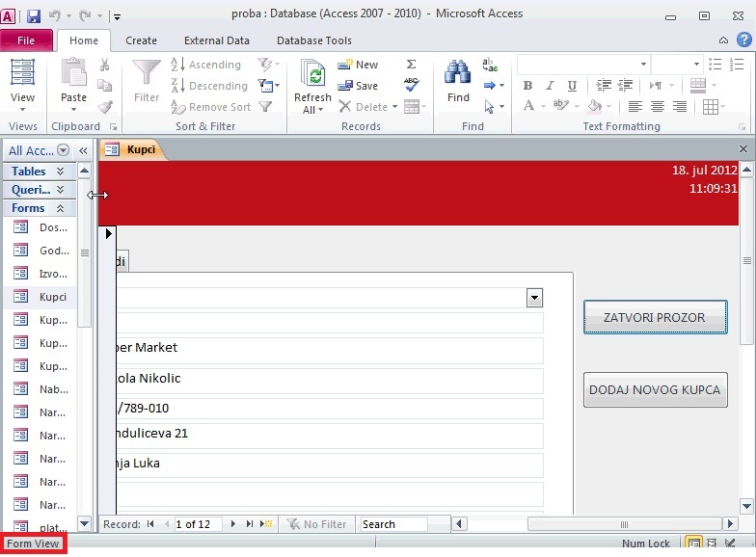Image resolution: width=756 pixels, height=557 pixels.
Task: Click the record Search input box
Action: coord(393,524)
